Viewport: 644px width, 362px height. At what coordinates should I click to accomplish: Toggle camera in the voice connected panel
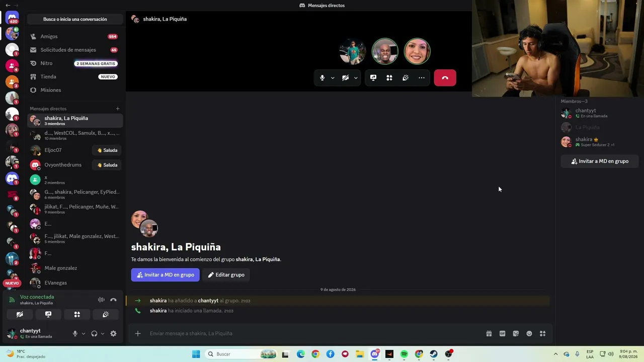pyautogui.click(x=20, y=314)
